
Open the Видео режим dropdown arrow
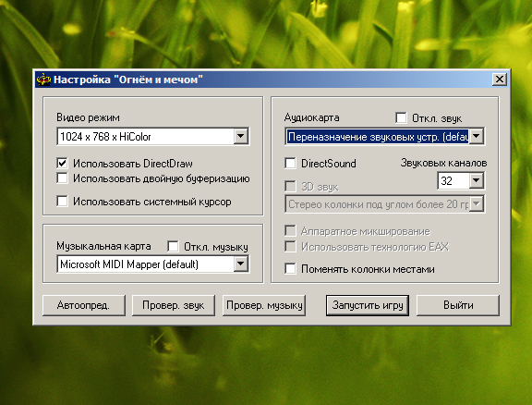click(x=240, y=136)
